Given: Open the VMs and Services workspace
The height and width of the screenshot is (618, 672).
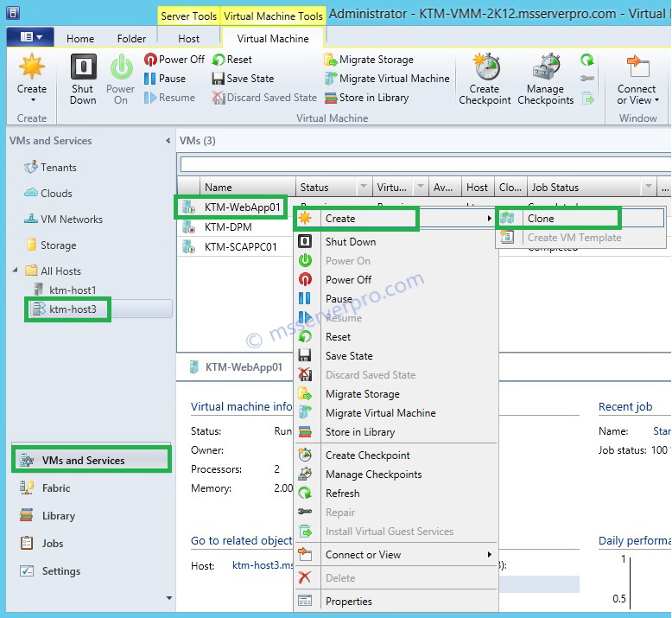Looking at the screenshot, I should click(x=92, y=460).
